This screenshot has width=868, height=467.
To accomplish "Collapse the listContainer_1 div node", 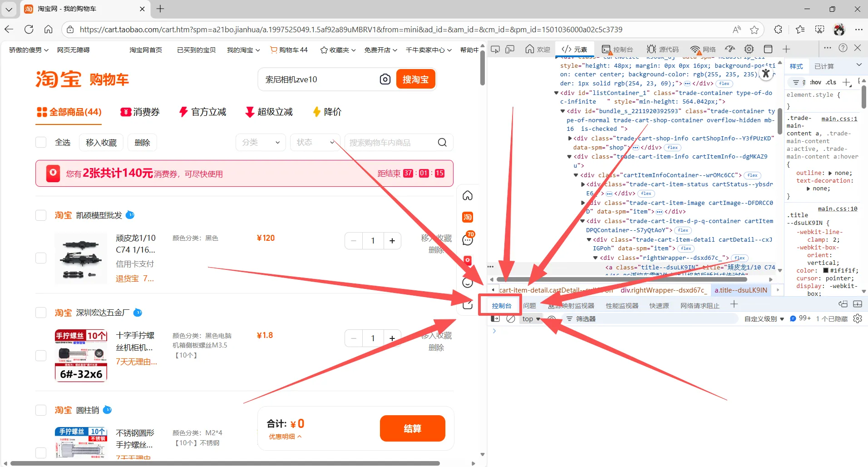I will [556, 93].
